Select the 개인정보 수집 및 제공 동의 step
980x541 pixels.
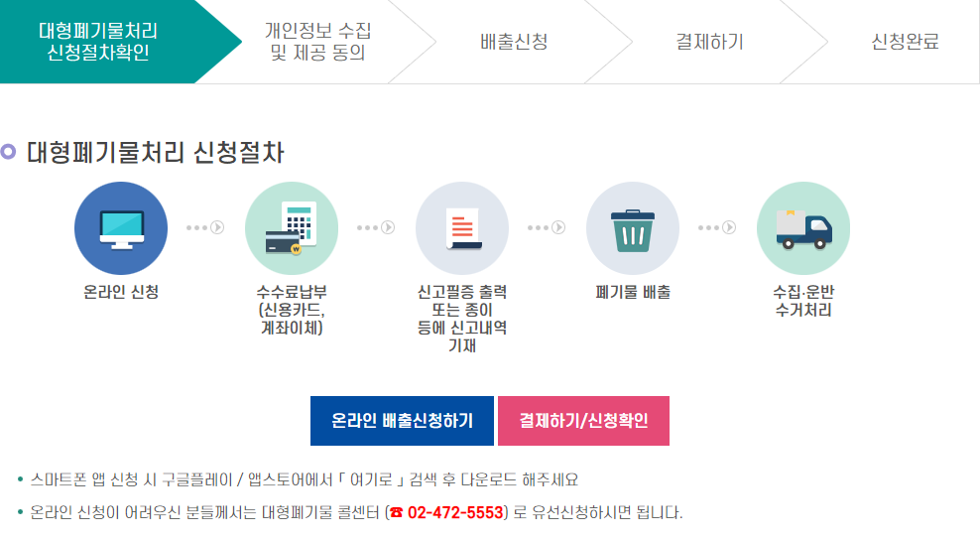point(317,42)
